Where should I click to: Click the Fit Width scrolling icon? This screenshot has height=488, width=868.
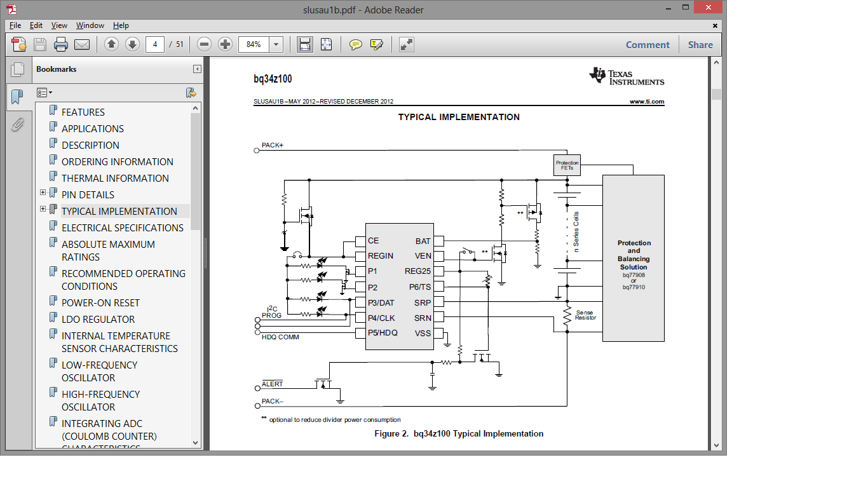pos(305,44)
